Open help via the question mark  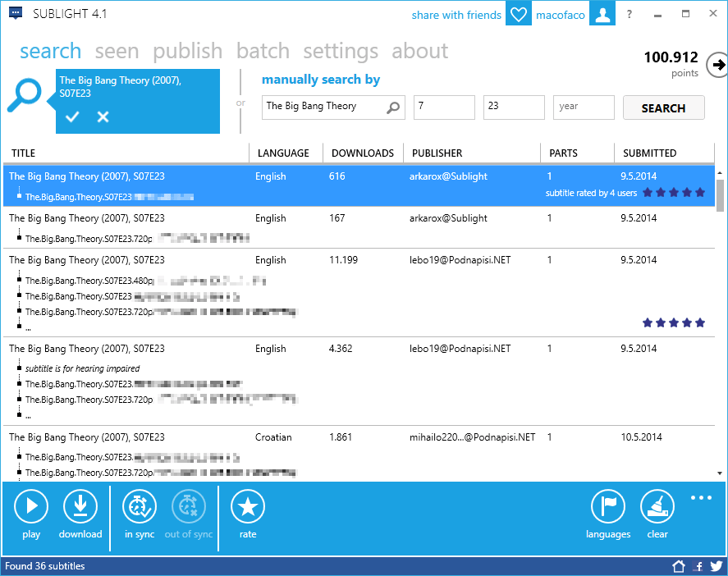(x=630, y=15)
